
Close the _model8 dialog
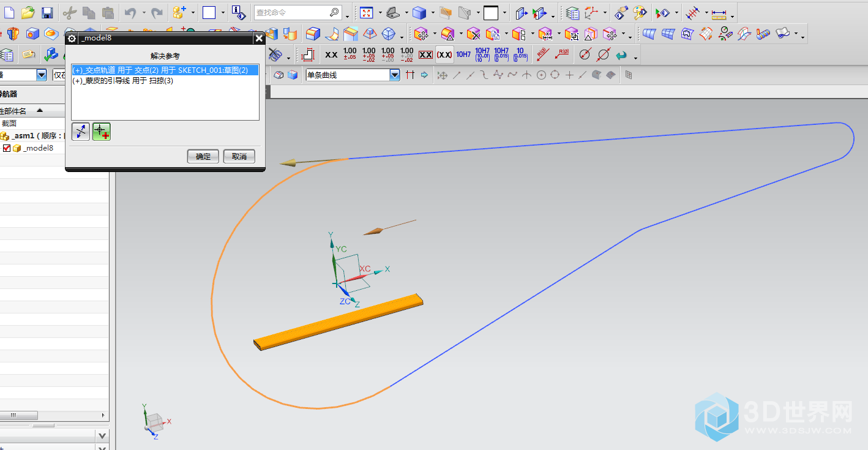259,39
